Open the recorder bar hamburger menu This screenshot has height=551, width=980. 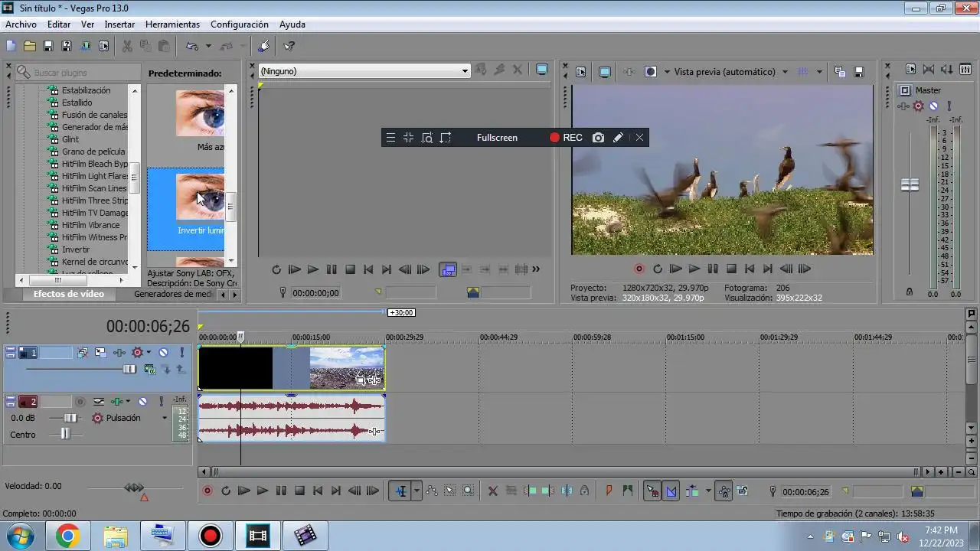[390, 138]
